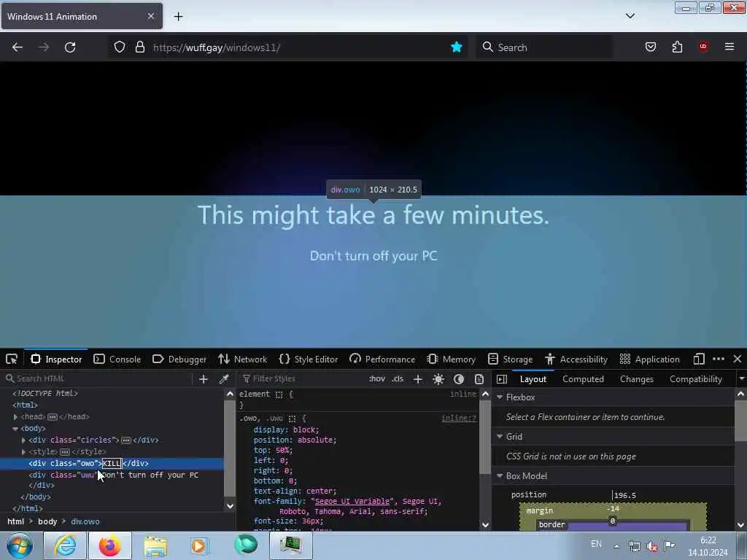Open the Memory tab
Image resolution: width=747 pixels, height=560 pixels.
(451, 359)
